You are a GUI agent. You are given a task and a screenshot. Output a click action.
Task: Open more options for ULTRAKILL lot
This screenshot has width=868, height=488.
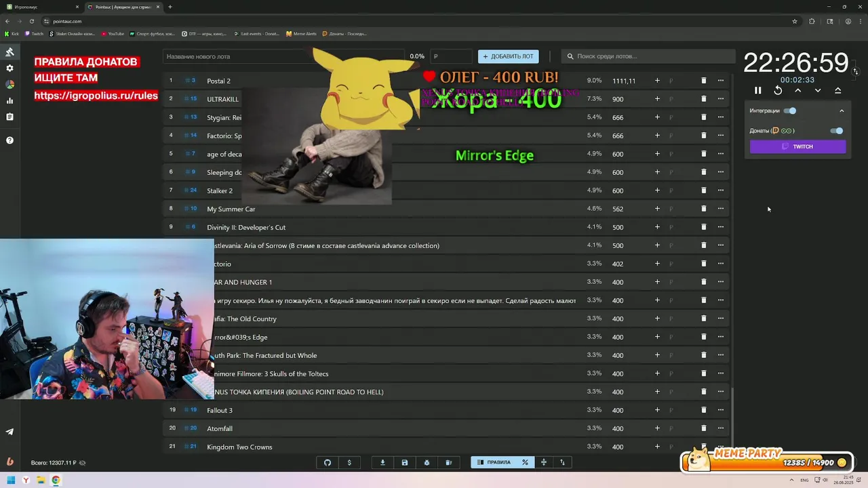(x=721, y=99)
